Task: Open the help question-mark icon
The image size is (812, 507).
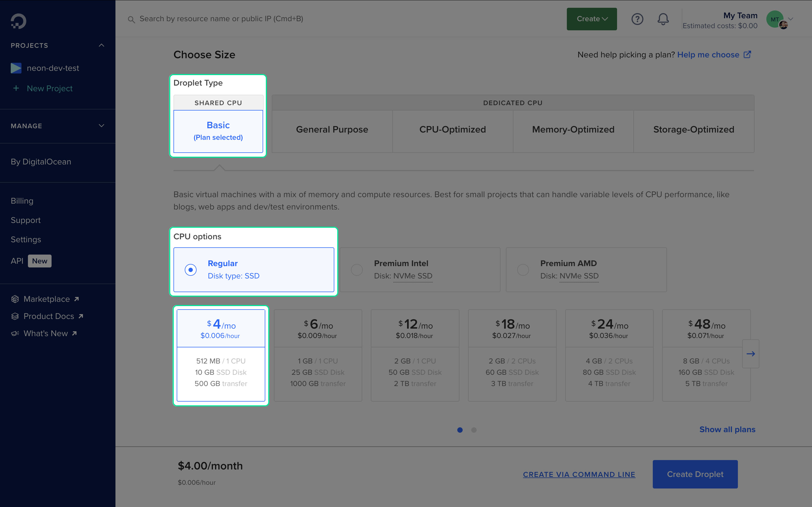Action: click(x=637, y=19)
